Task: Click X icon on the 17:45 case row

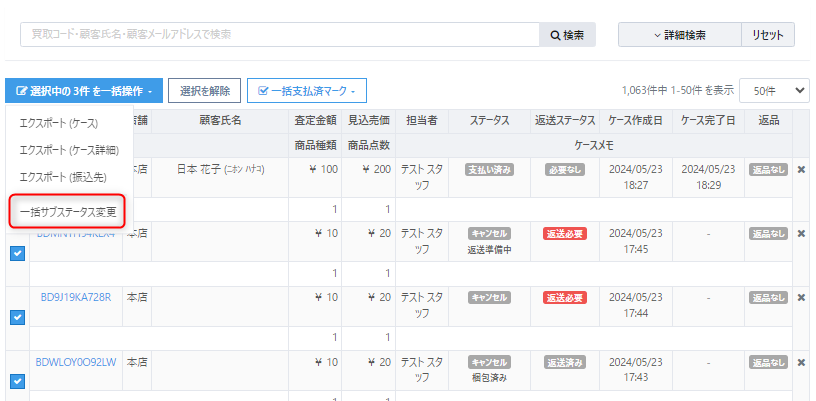Action: pyautogui.click(x=800, y=233)
